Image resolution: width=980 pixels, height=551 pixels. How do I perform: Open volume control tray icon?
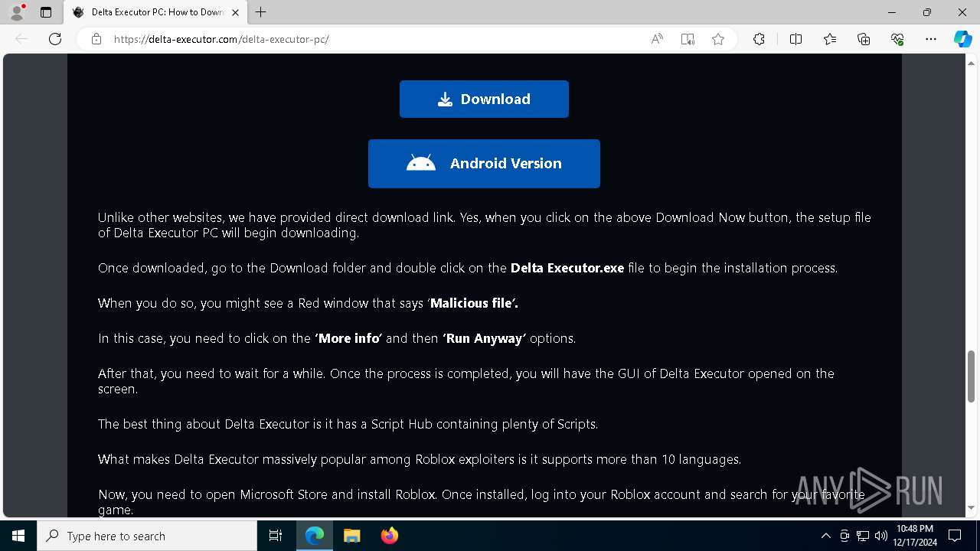click(x=881, y=536)
